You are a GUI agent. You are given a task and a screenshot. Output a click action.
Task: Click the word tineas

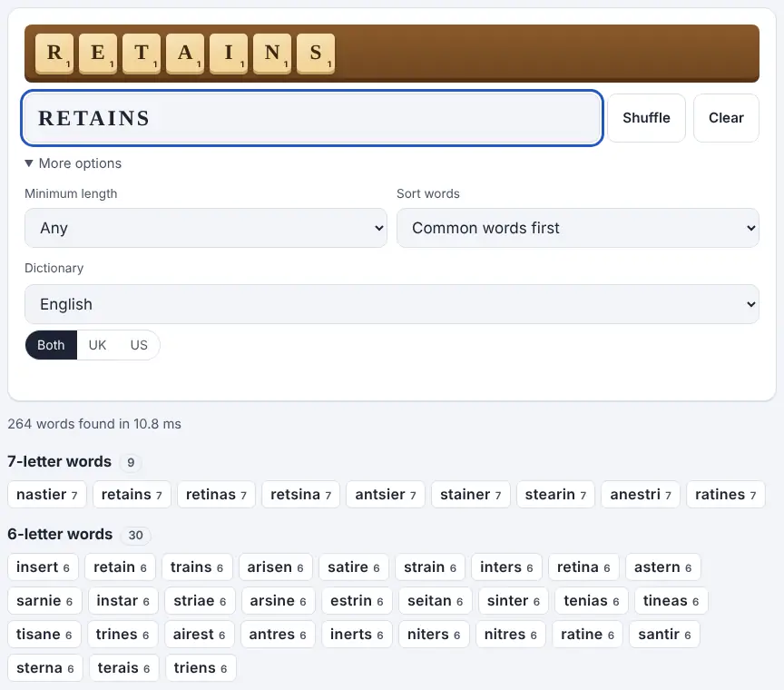(x=671, y=600)
